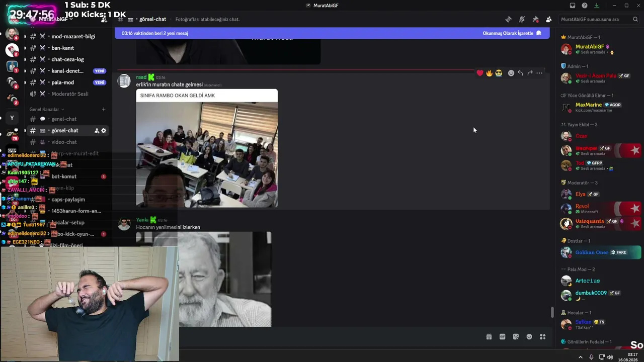The image size is (644, 362).
Task: Open member Valequanta in member list
Action: click(x=601, y=223)
